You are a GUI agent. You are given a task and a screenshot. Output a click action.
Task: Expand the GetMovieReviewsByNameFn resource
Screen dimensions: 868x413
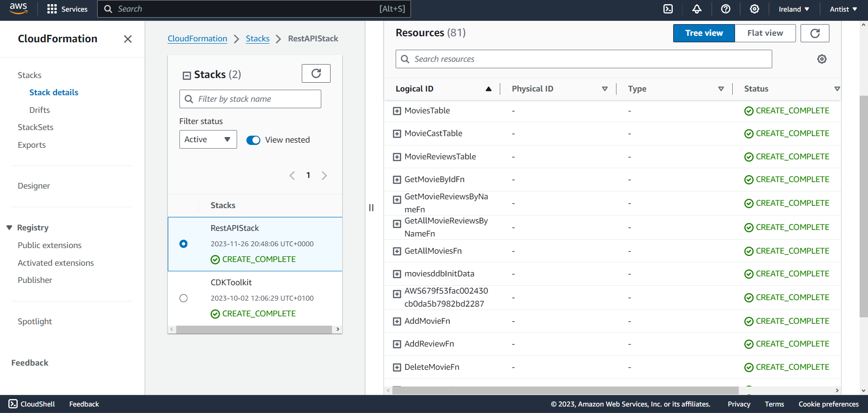[x=397, y=200]
